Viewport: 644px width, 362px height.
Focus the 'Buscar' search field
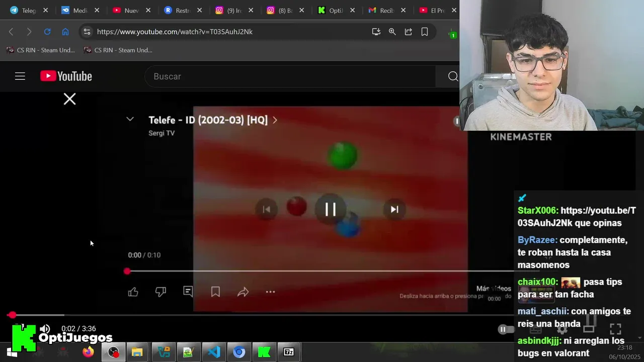point(290,76)
